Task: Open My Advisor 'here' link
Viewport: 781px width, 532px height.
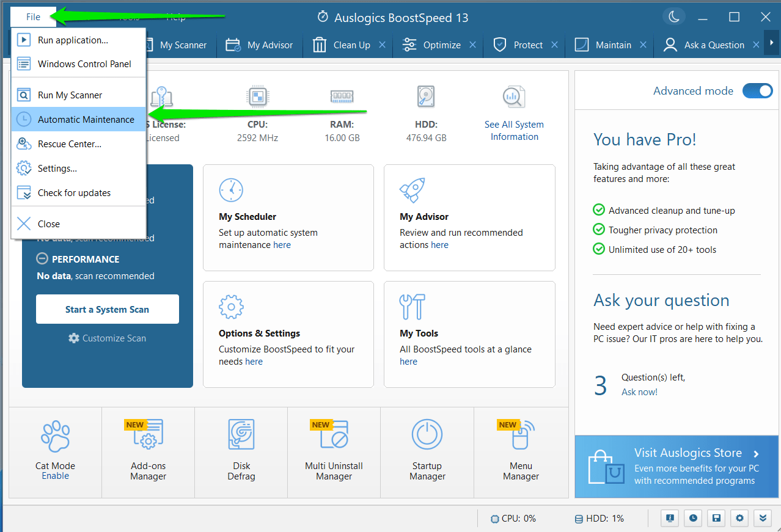Action: pyautogui.click(x=439, y=245)
